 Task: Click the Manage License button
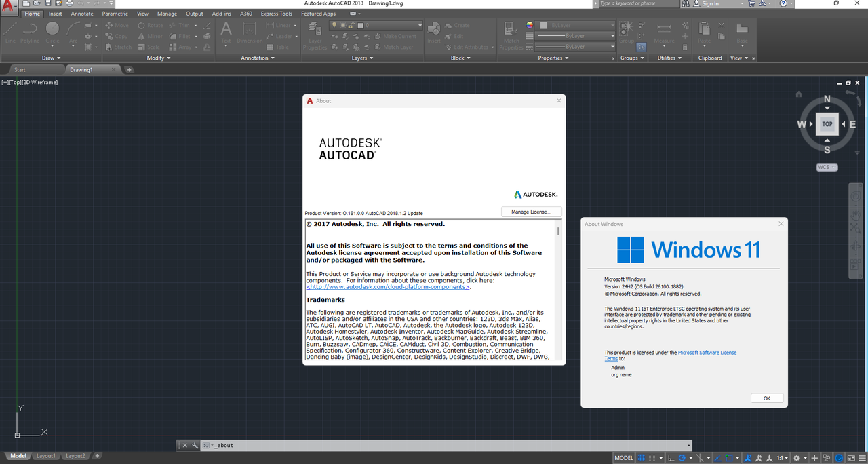pyautogui.click(x=532, y=212)
